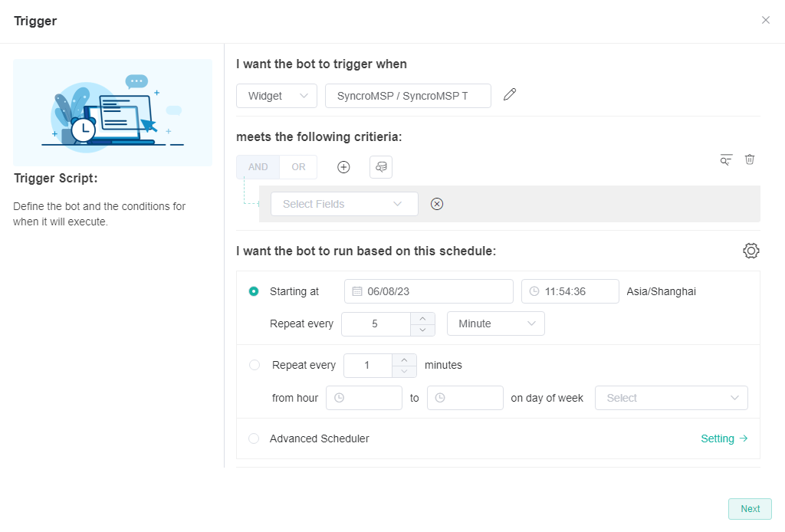Remove the Select Fields criteria row
Screen dimensions: 785x532
click(x=437, y=204)
